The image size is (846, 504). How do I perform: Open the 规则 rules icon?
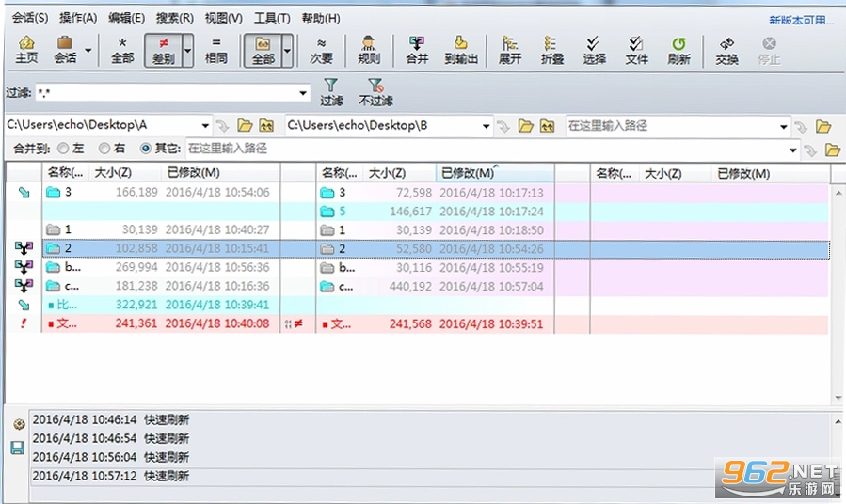(x=369, y=50)
